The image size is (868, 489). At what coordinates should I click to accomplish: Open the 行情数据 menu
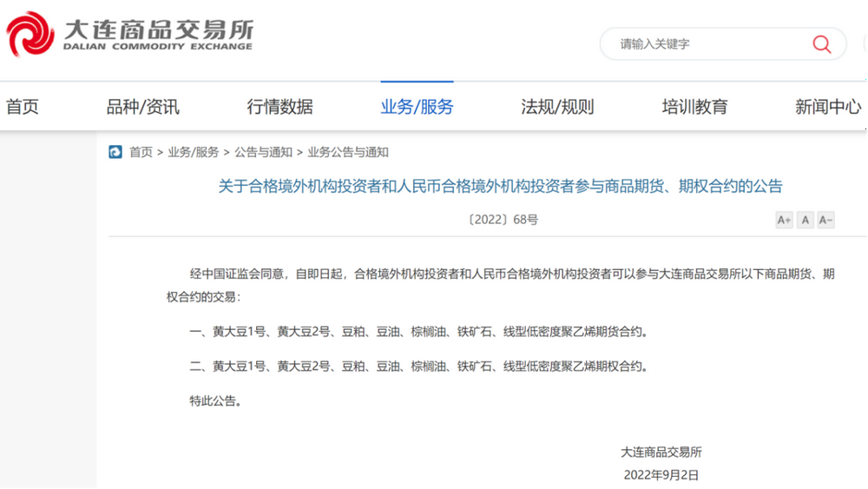click(280, 106)
